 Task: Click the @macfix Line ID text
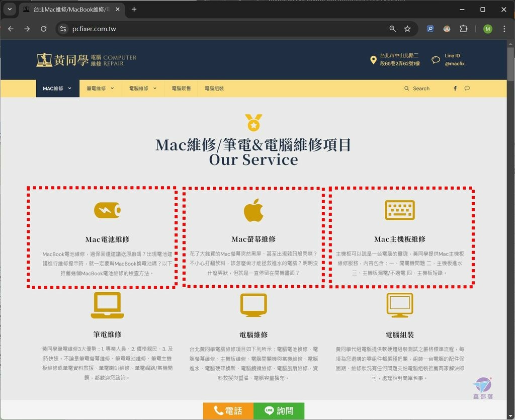[x=455, y=64]
